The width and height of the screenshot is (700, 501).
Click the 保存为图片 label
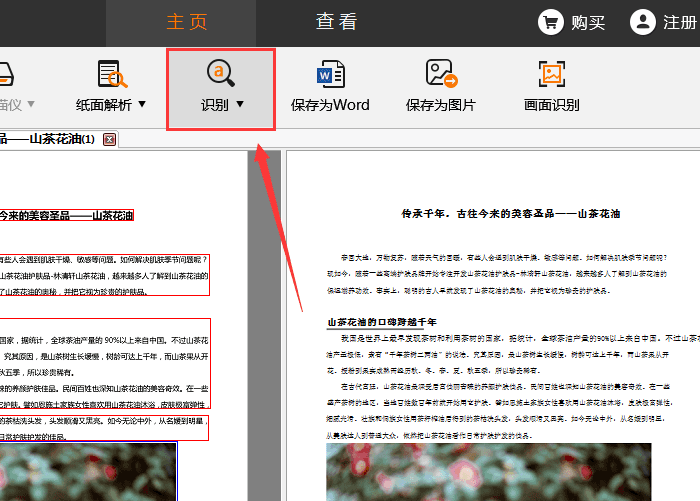click(x=441, y=105)
